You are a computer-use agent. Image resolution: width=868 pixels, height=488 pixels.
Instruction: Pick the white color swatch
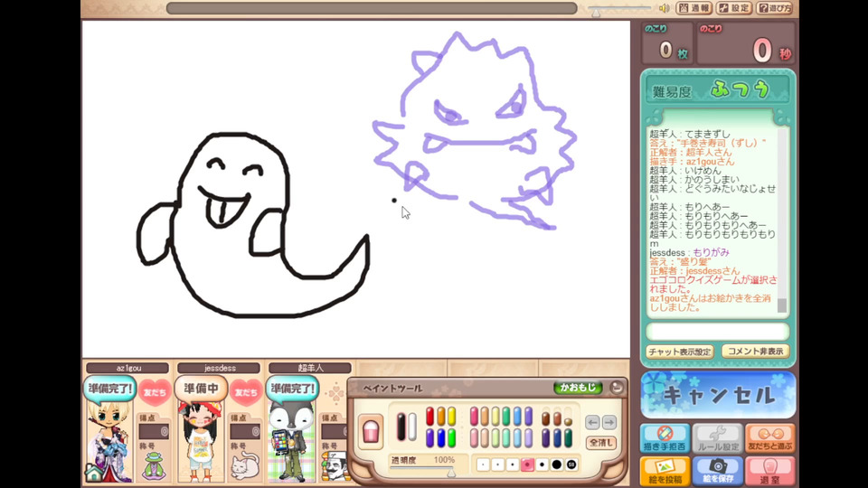pos(412,427)
